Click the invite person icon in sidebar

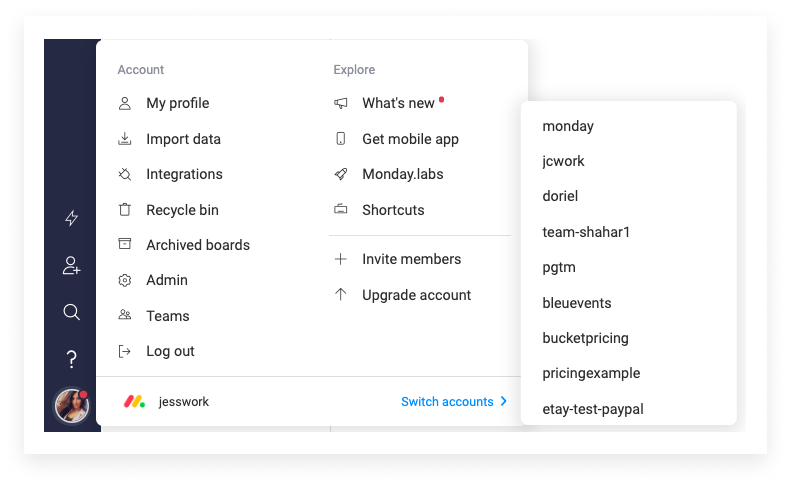tap(71, 265)
